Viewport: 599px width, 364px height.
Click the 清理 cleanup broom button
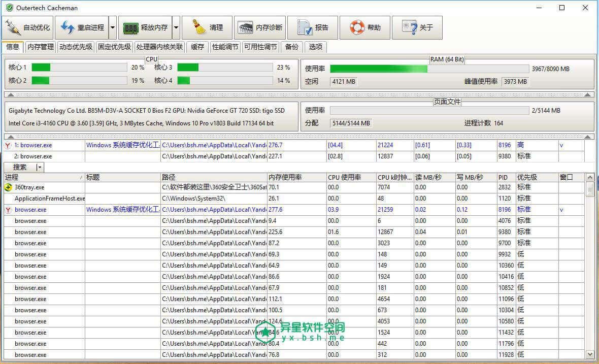coord(207,27)
